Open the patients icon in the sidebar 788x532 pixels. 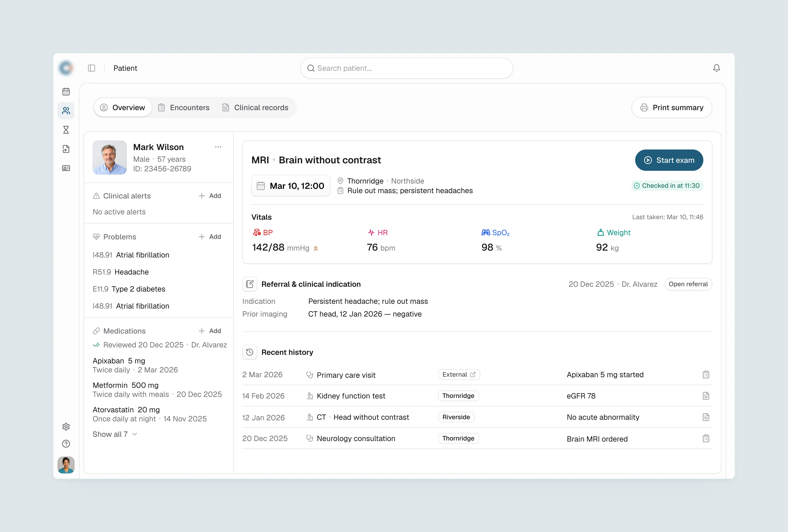[x=66, y=111]
